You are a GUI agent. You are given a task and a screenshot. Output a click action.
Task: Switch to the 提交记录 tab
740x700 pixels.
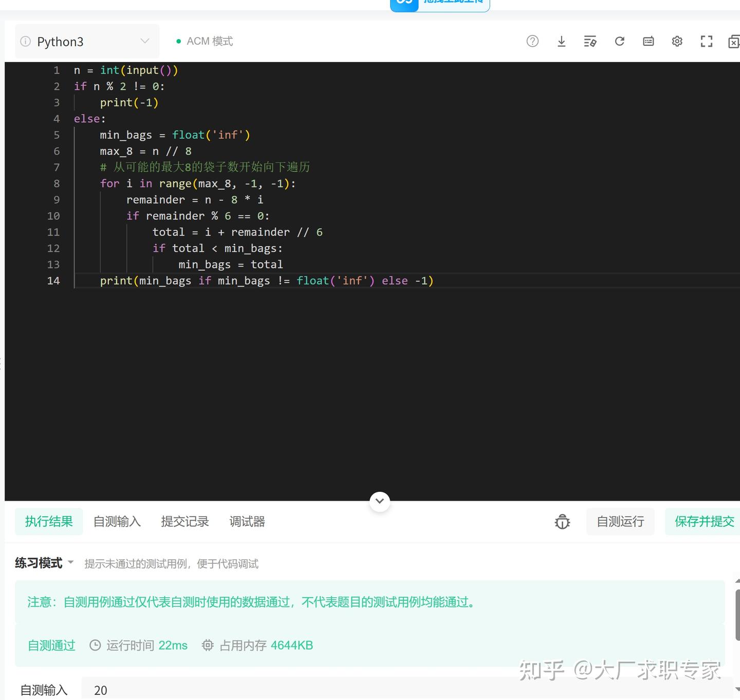point(184,521)
